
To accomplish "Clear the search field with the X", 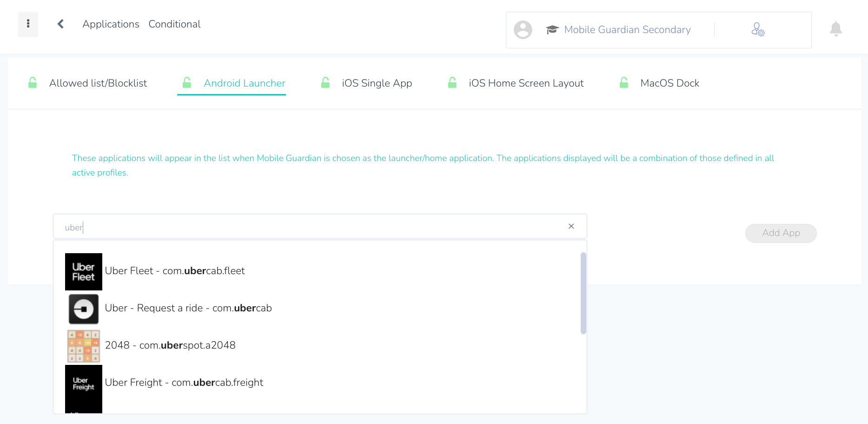I will [571, 226].
